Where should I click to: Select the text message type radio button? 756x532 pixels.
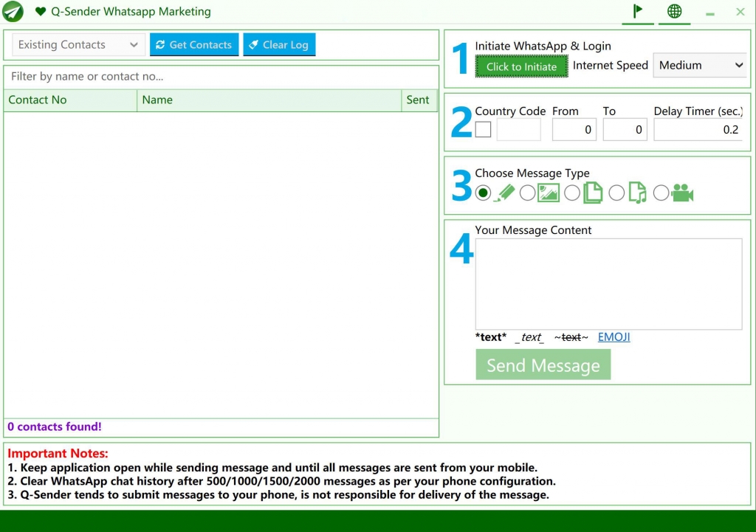[483, 193]
